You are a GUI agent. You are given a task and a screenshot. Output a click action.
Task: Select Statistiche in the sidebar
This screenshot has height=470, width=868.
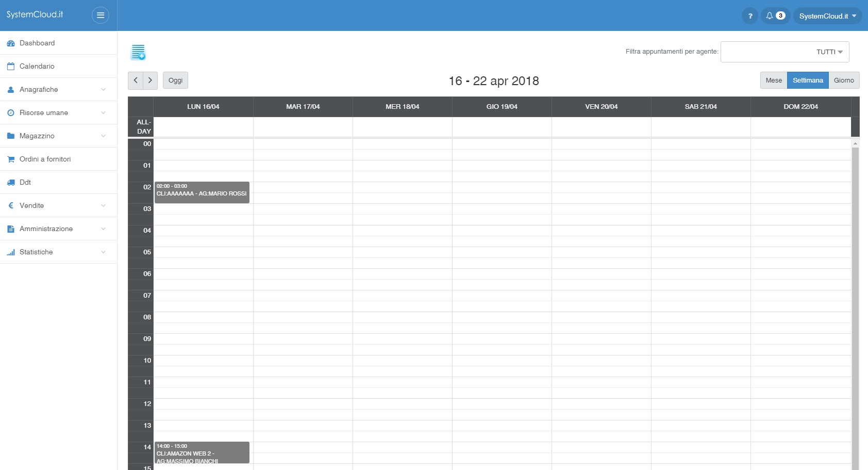36,252
